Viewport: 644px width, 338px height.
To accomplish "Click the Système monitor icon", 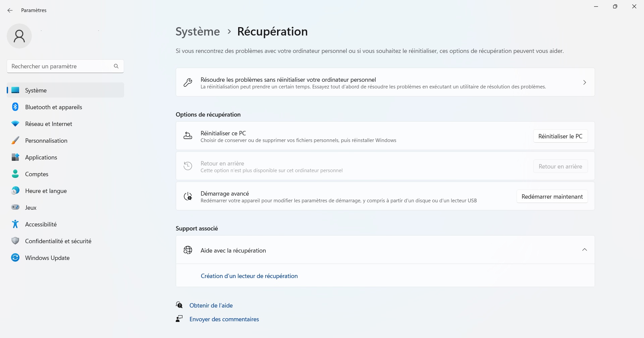I will pyautogui.click(x=15, y=90).
